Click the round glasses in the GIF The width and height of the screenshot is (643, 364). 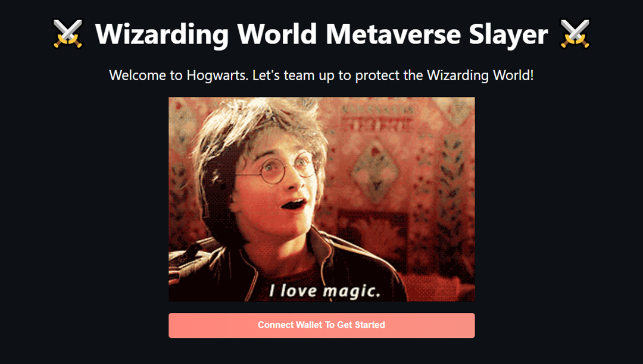pyautogui.click(x=281, y=169)
